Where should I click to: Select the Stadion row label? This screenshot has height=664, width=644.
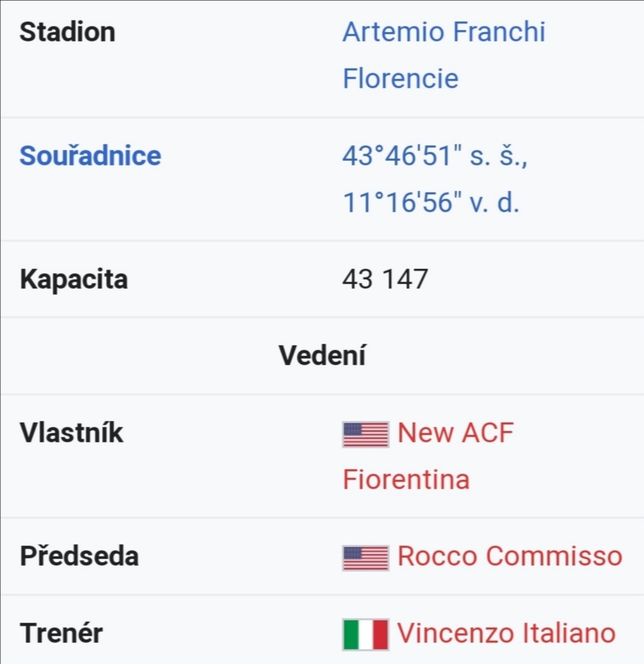(67, 32)
